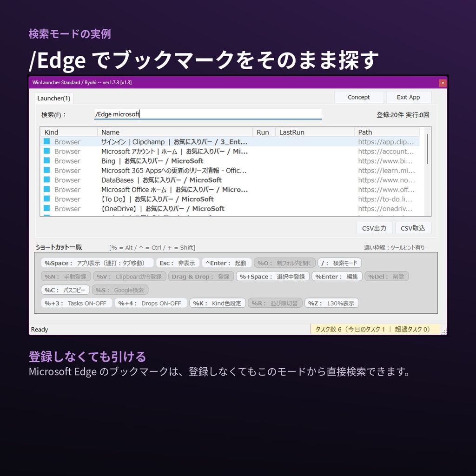The width and height of the screenshot is (476, 476).
Task: Click the https://account... path cell
Action: tap(386, 151)
